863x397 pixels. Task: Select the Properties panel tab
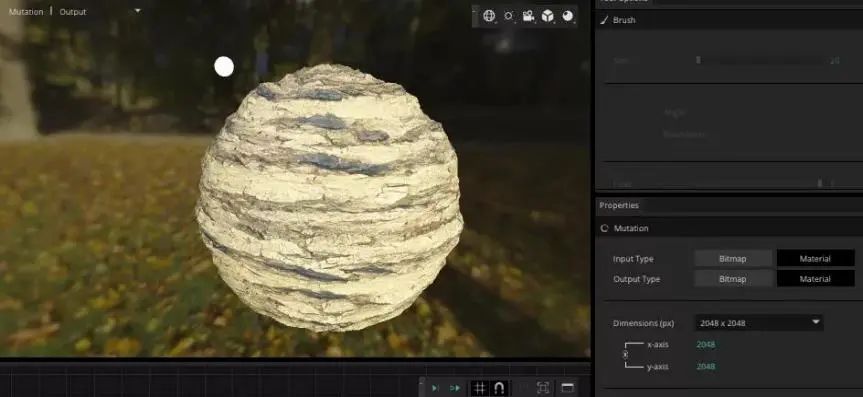tap(619, 205)
